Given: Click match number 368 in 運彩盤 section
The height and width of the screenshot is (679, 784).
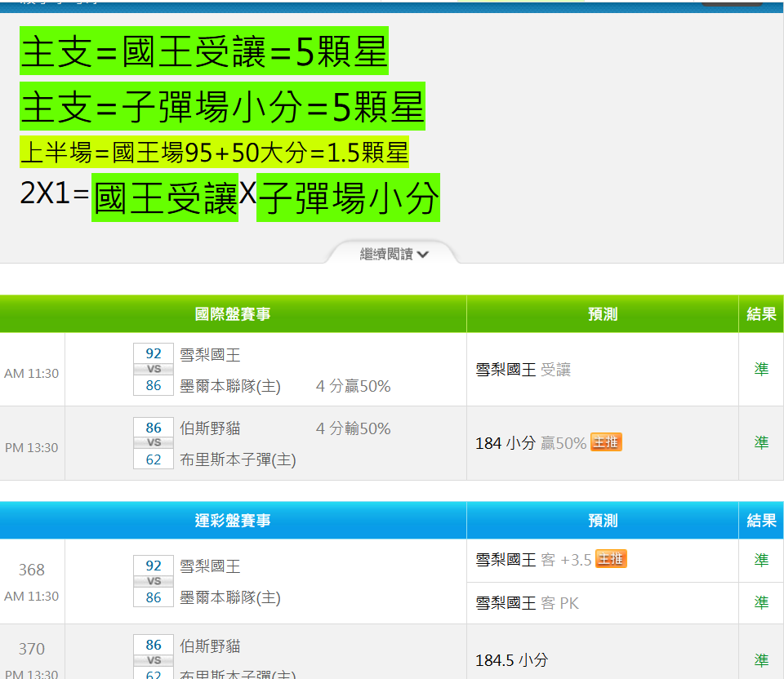Looking at the screenshot, I should (32, 570).
